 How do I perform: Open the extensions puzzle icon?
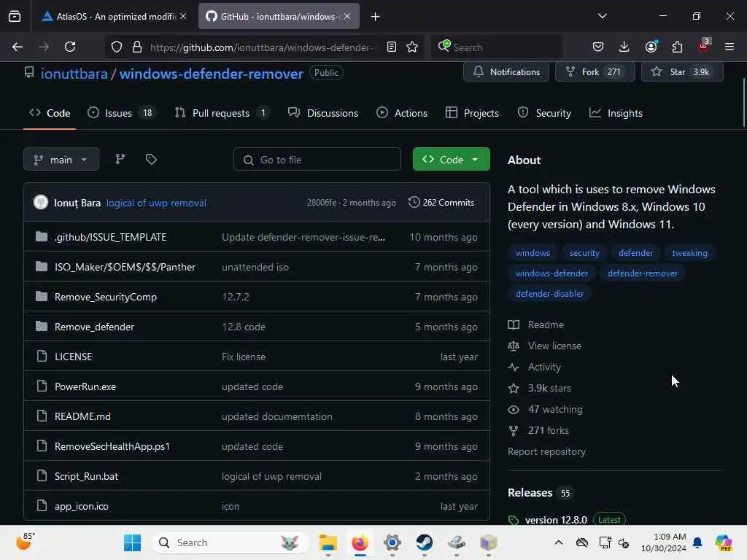point(677,47)
